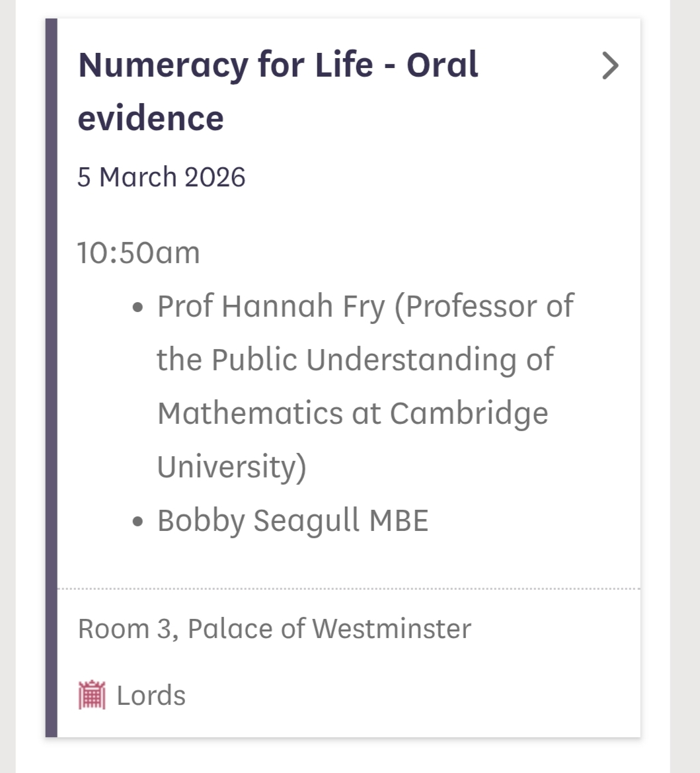Click the bullet point before Bobby Seagull
Screen dimensions: 700x773
137,521
